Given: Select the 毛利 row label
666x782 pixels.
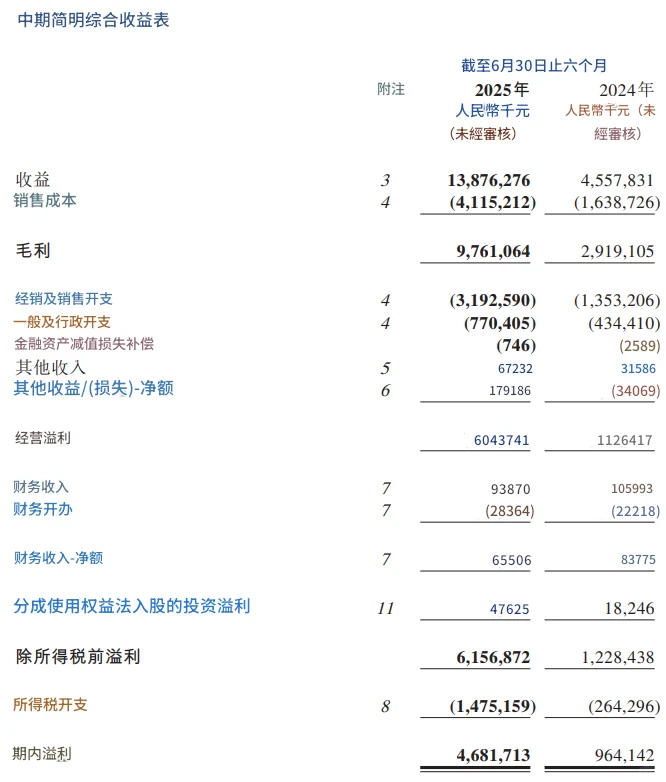Looking at the screenshot, I should tap(33, 250).
